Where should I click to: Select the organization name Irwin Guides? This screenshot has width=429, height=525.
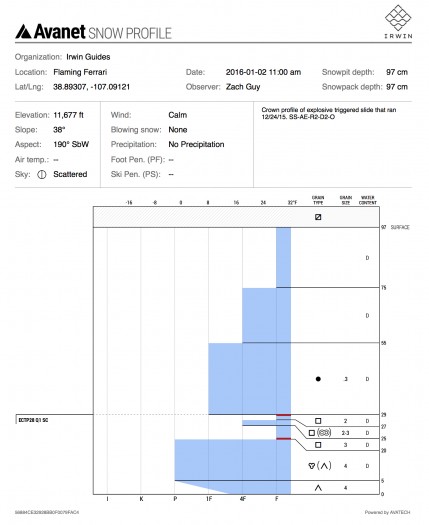point(88,57)
